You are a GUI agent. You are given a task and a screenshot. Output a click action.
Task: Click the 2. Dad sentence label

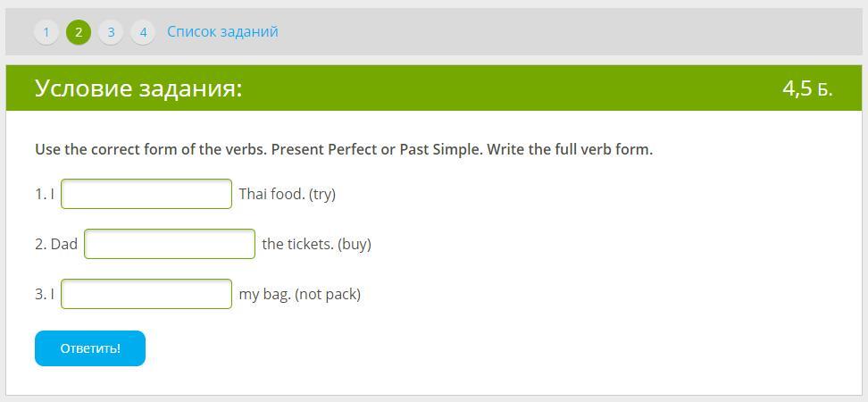click(56, 244)
